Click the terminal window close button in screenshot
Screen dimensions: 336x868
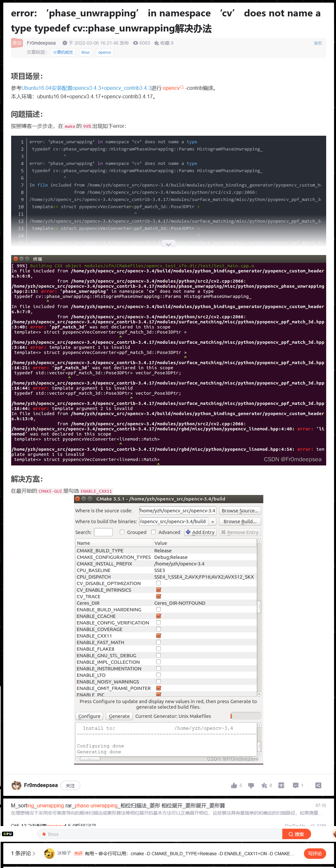coord(15,259)
